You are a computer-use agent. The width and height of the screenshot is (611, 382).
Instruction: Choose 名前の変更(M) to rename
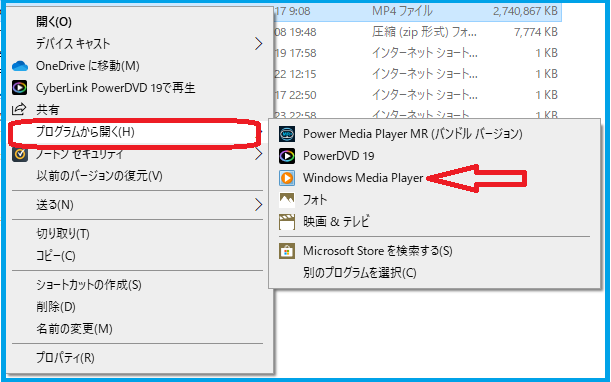click(74, 329)
